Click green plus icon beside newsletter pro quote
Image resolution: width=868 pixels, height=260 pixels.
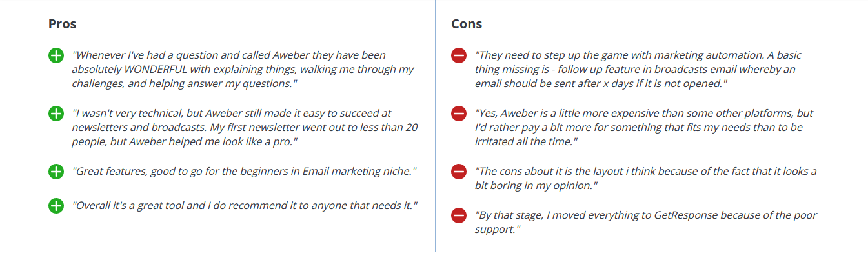(x=56, y=114)
